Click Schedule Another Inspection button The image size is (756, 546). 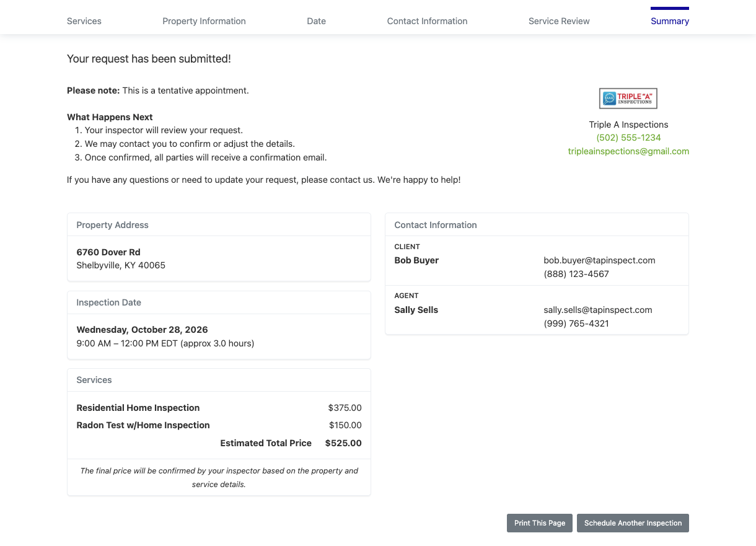click(633, 523)
